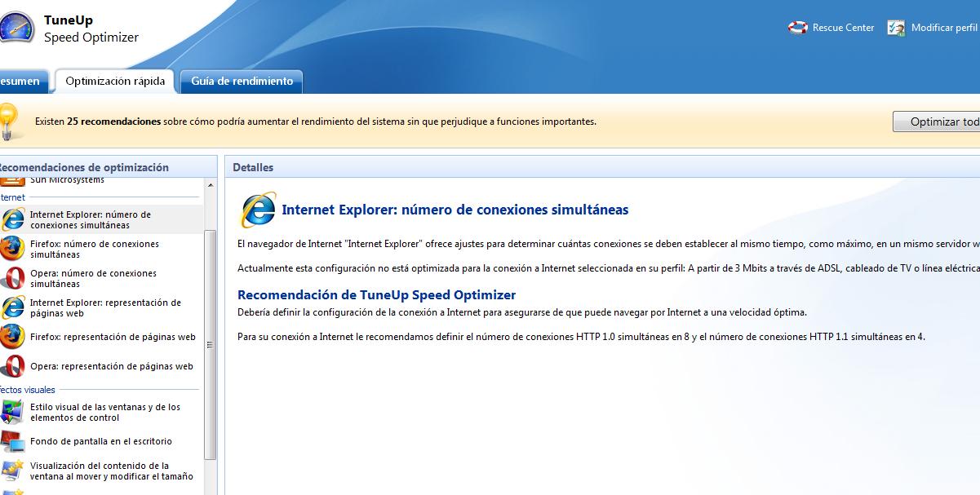This screenshot has height=495, width=980.
Task: Click the 'Existen 25 recomendaciones' message text
Action: pos(316,122)
